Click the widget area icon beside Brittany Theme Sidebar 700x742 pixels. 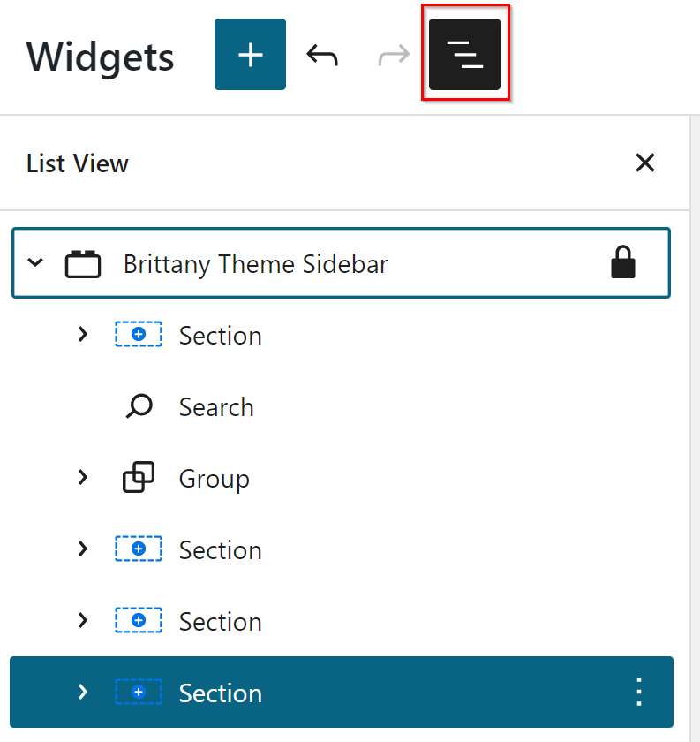click(x=83, y=264)
